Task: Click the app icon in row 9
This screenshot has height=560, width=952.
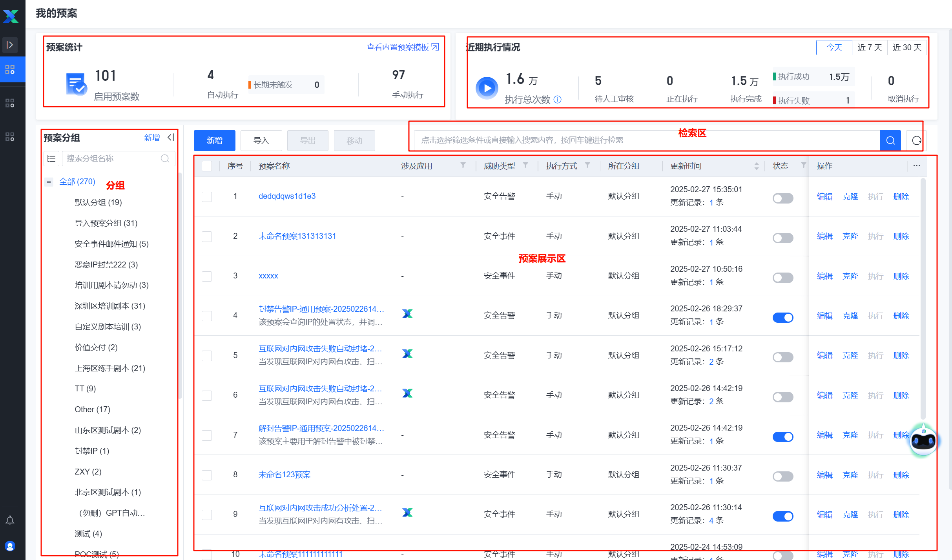Action: [x=407, y=512]
